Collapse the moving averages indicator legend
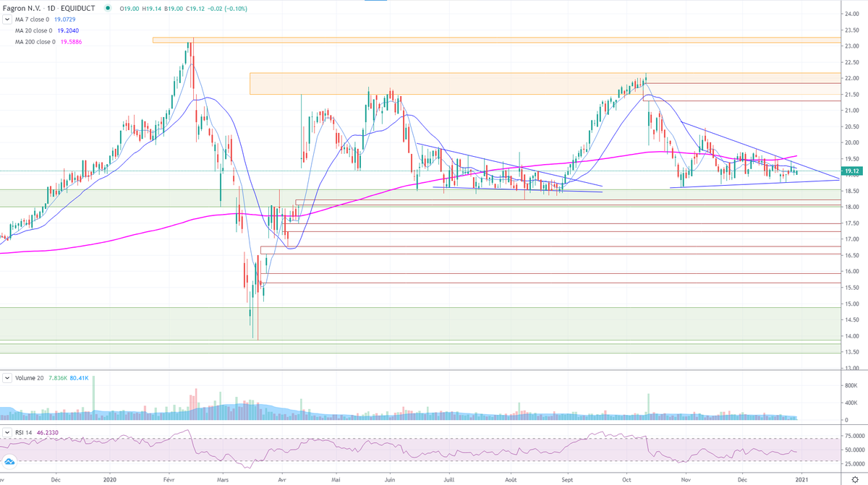 coord(8,20)
